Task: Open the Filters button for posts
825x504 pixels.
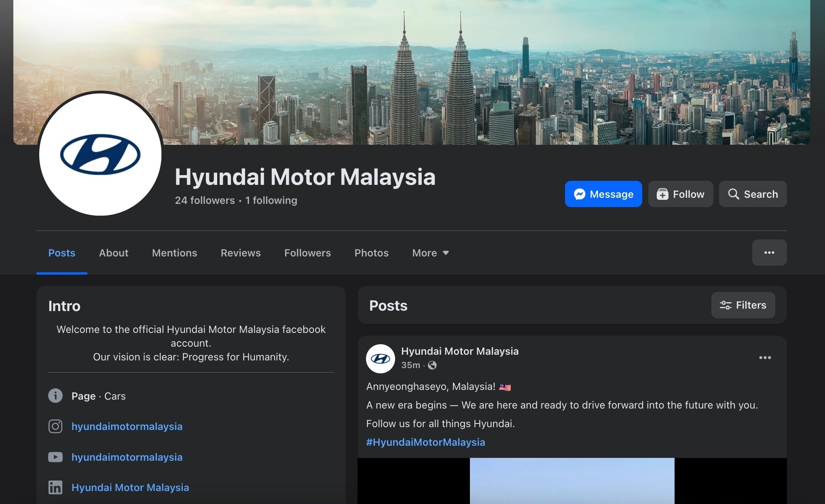Action: point(743,305)
